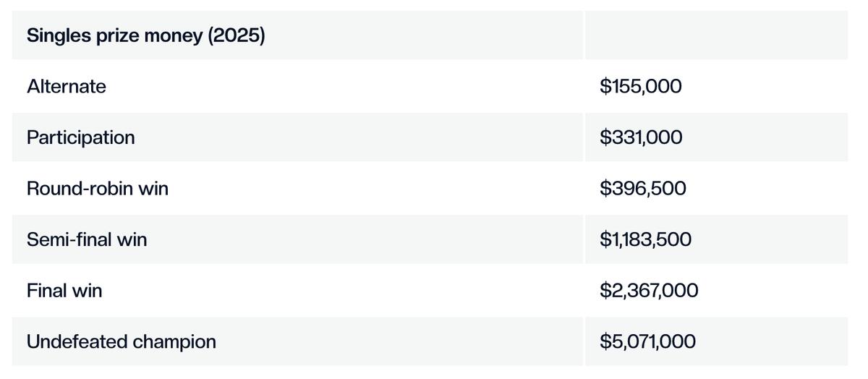
Task: Select the 'Alternate' row label
Action: [x=67, y=87]
